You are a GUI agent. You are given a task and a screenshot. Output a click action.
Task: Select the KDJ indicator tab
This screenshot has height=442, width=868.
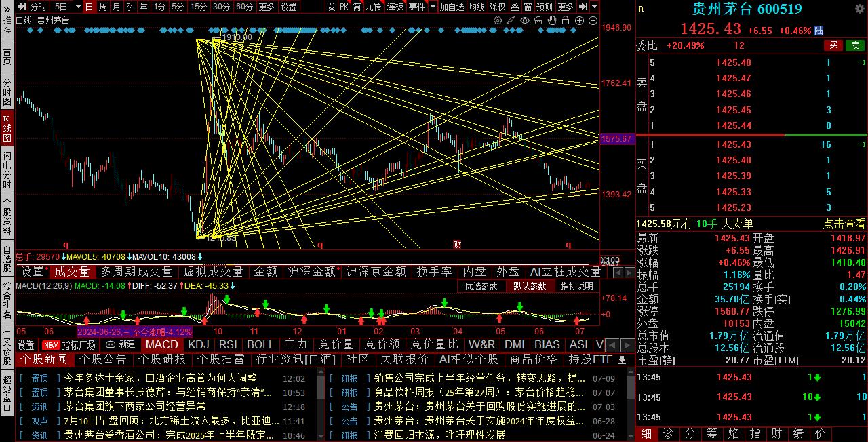[x=199, y=345]
